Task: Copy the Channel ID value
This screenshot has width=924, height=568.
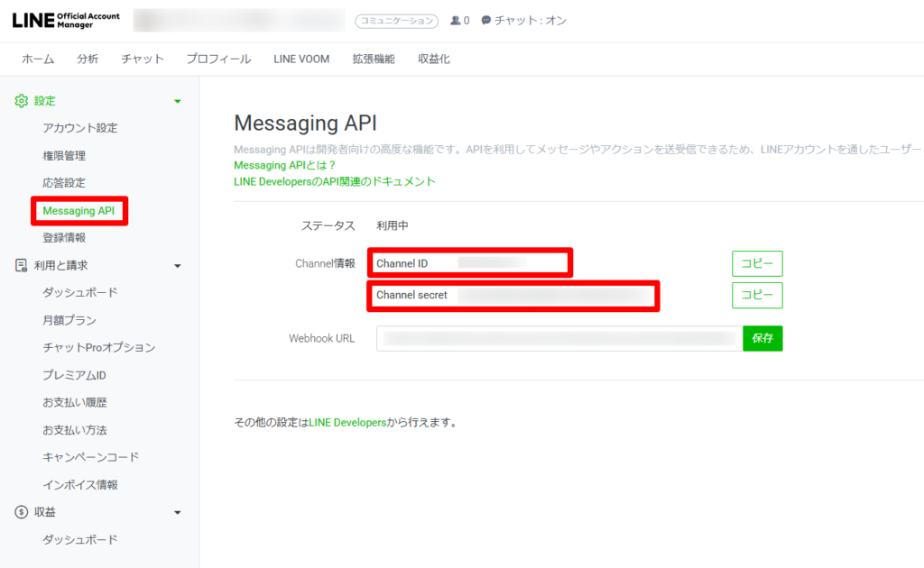Action: click(x=757, y=263)
